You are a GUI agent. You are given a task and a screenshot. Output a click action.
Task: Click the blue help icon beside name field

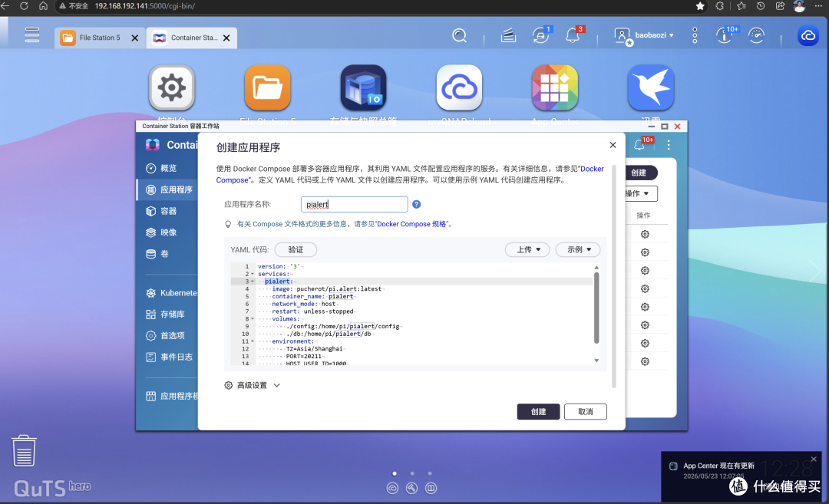pos(417,205)
